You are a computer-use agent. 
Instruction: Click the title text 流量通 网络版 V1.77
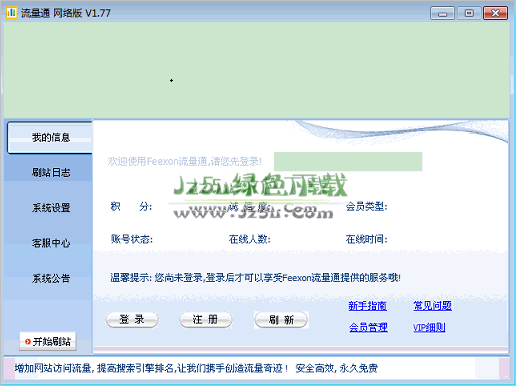coord(66,13)
